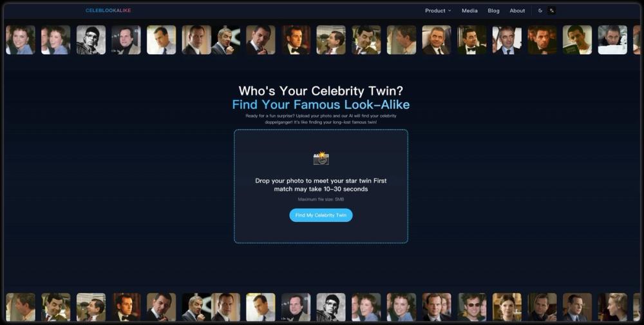
Task: Click the chevron next to Product
Action: point(450,11)
